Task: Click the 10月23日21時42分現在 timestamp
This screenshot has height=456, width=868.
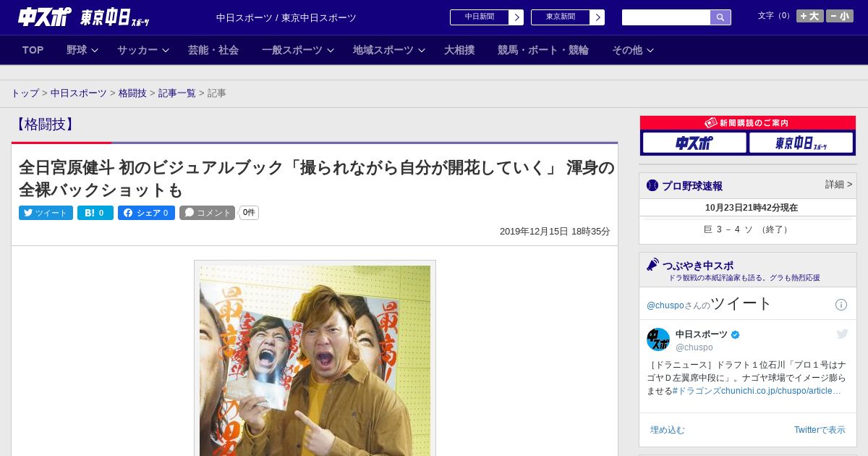Action: tap(752, 208)
